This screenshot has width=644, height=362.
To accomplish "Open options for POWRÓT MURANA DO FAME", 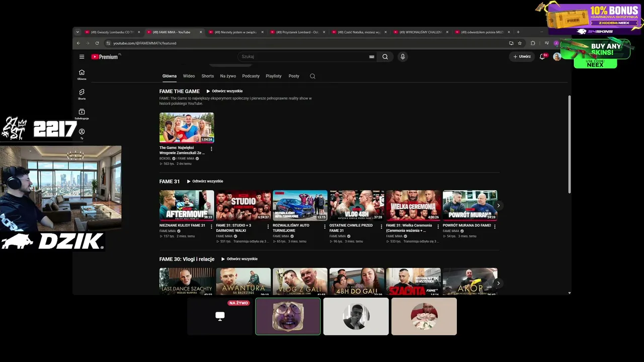I will [x=495, y=227].
